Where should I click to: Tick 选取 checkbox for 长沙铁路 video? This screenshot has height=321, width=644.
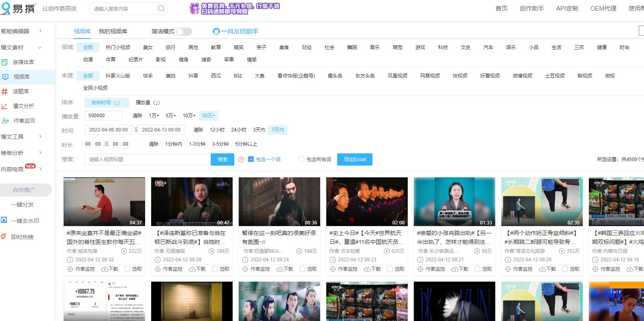(x=477, y=269)
